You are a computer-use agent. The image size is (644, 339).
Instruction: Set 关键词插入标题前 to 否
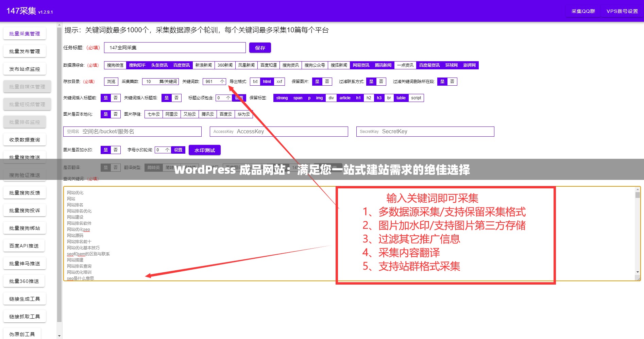click(x=115, y=98)
